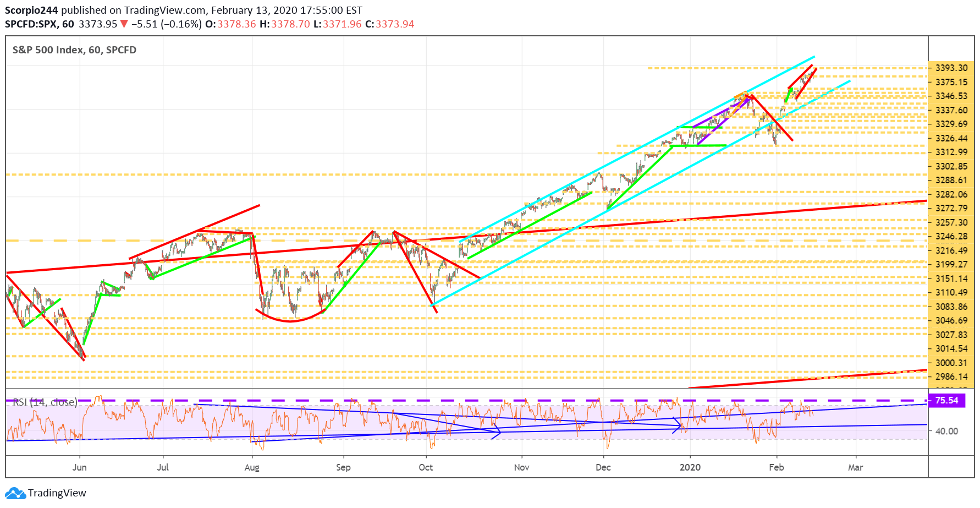Click the Dec label on time axis
The image size is (980, 508).
click(603, 468)
